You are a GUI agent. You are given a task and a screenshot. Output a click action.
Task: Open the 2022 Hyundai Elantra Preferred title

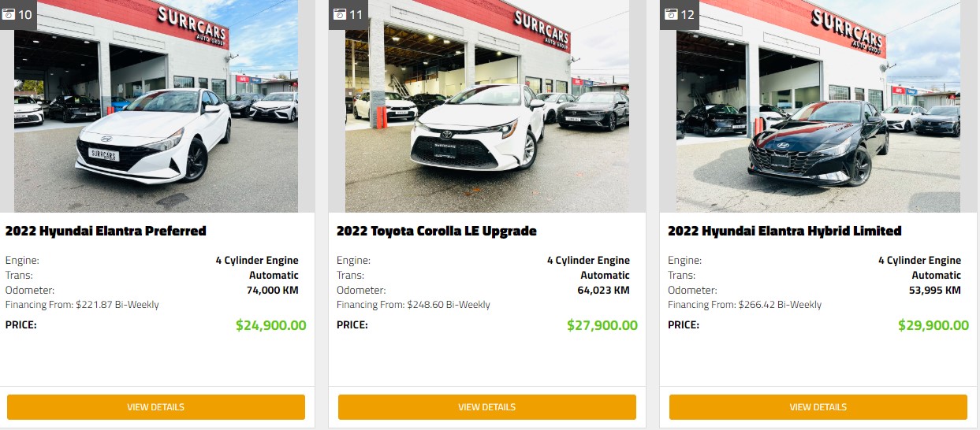coord(106,231)
